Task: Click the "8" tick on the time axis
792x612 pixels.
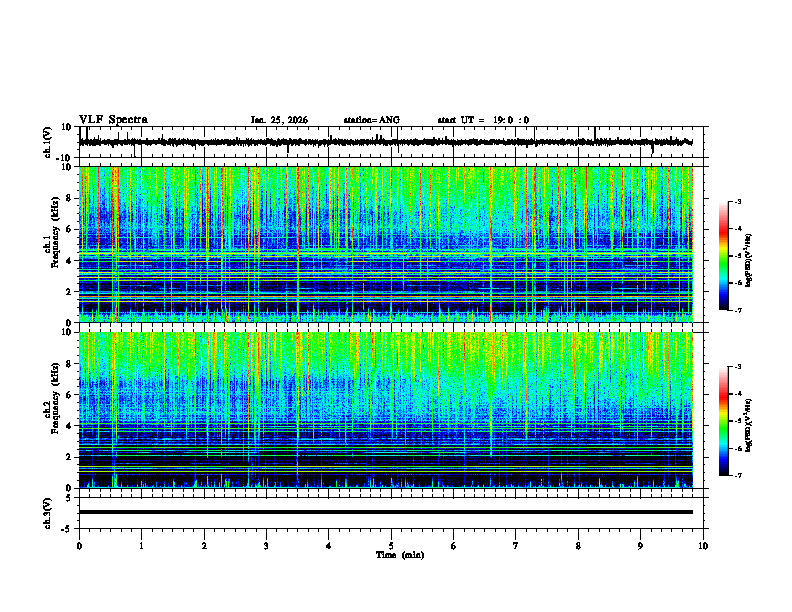Action: [x=578, y=546]
